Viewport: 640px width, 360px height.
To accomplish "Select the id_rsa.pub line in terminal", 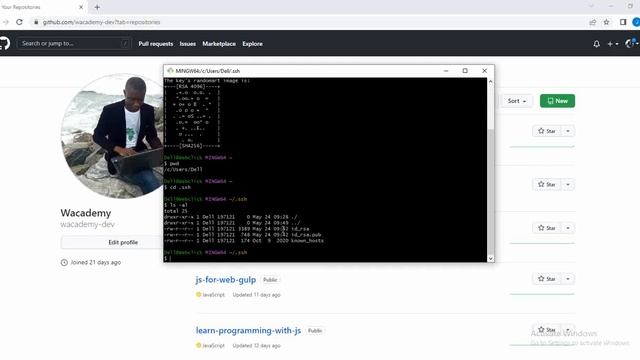I will coord(242,235).
